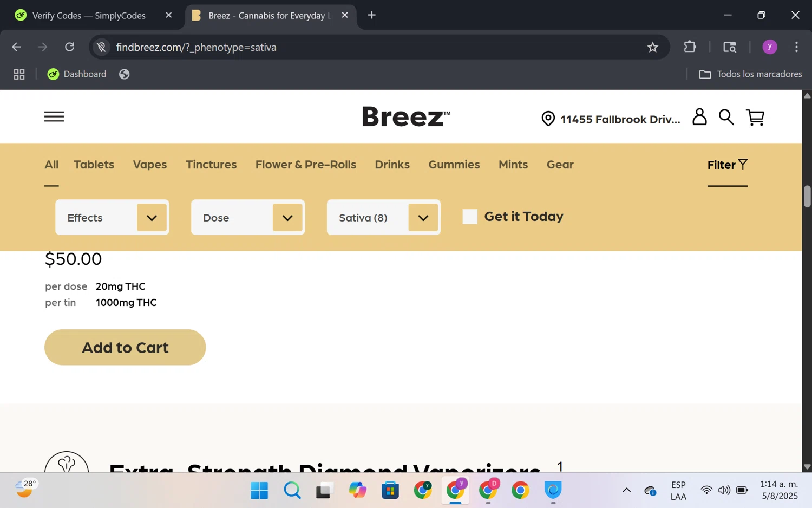Expand the Effects dropdown

112,217
